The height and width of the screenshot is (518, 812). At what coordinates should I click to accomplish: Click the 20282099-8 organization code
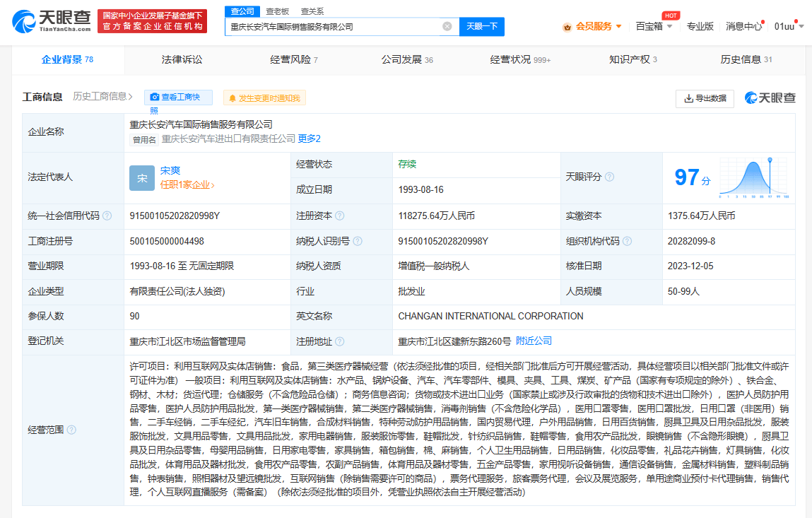pos(691,241)
